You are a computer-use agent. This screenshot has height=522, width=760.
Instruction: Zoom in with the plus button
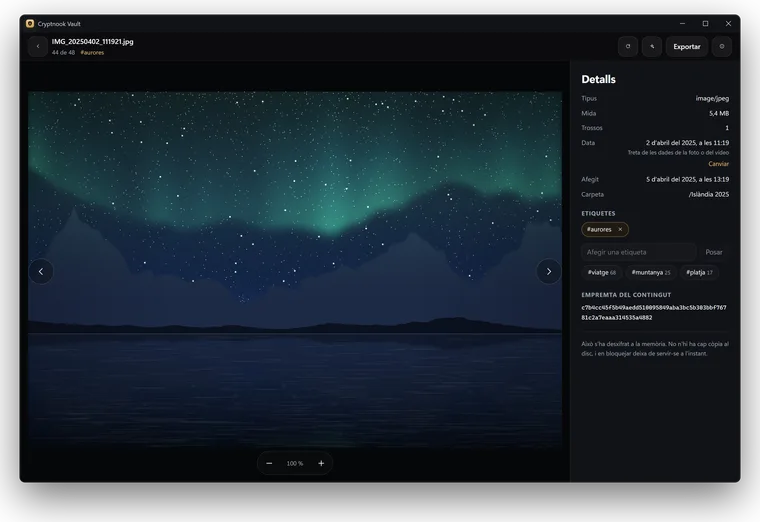click(x=321, y=463)
